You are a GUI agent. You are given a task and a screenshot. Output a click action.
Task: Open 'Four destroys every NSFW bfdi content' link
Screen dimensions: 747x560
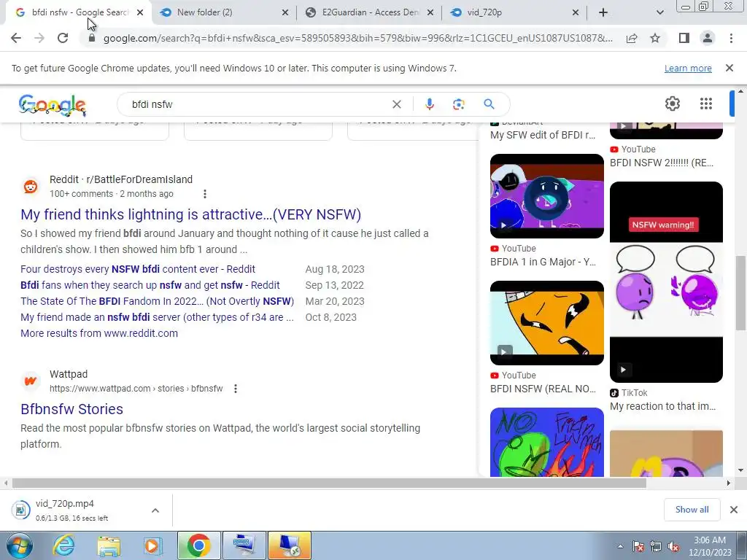(x=138, y=269)
